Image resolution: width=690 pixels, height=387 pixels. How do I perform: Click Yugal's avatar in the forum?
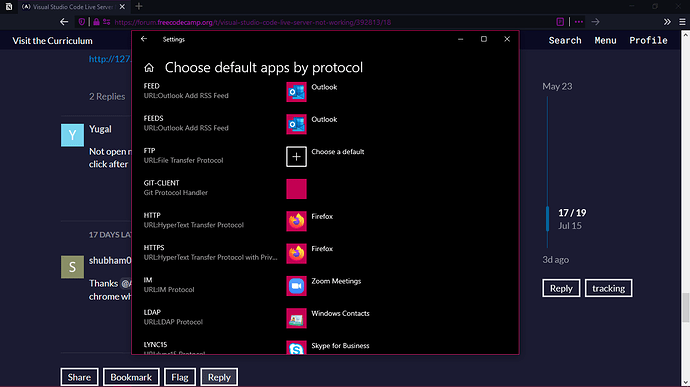(72, 135)
